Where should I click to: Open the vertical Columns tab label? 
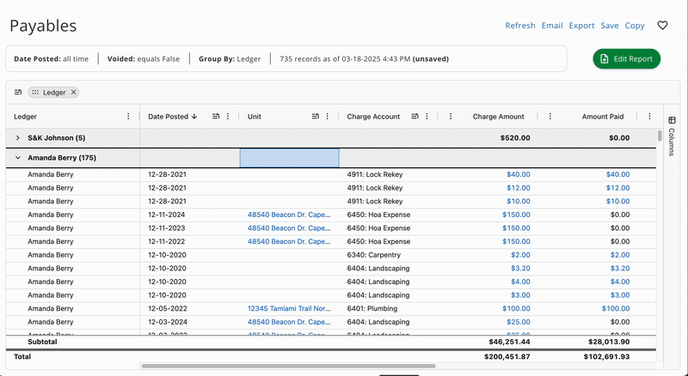[671, 141]
